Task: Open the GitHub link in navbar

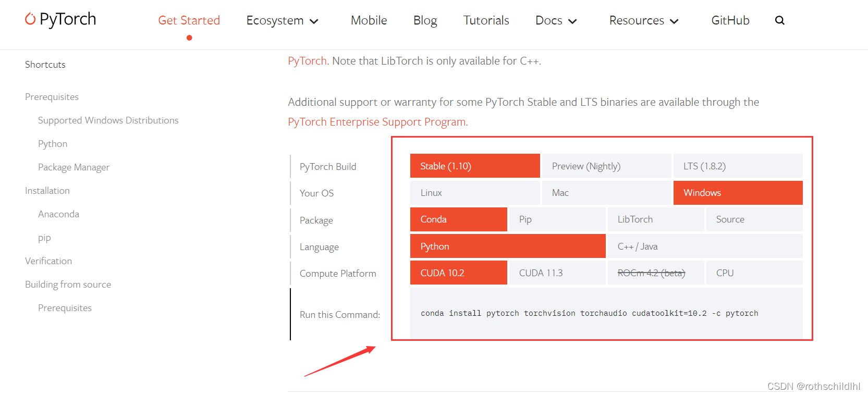Action: pos(730,20)
